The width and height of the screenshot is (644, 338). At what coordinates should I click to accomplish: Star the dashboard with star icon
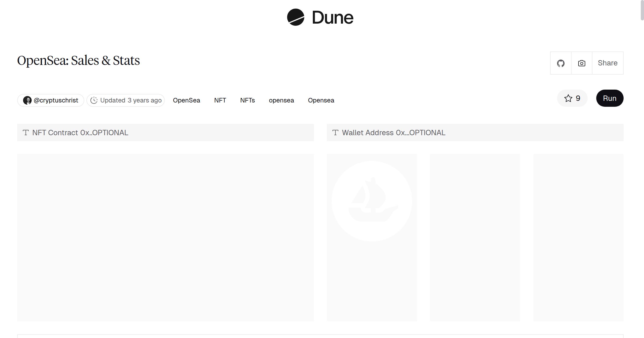[x=568, y=98]
